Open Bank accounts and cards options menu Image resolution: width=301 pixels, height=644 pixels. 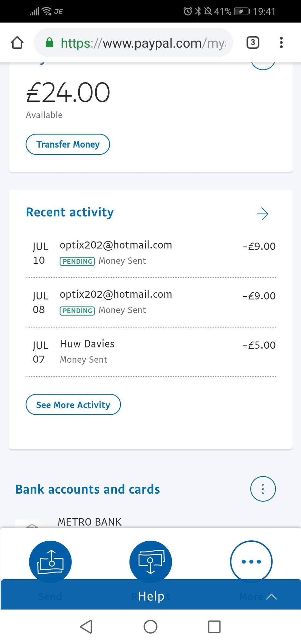click(263, 489)
